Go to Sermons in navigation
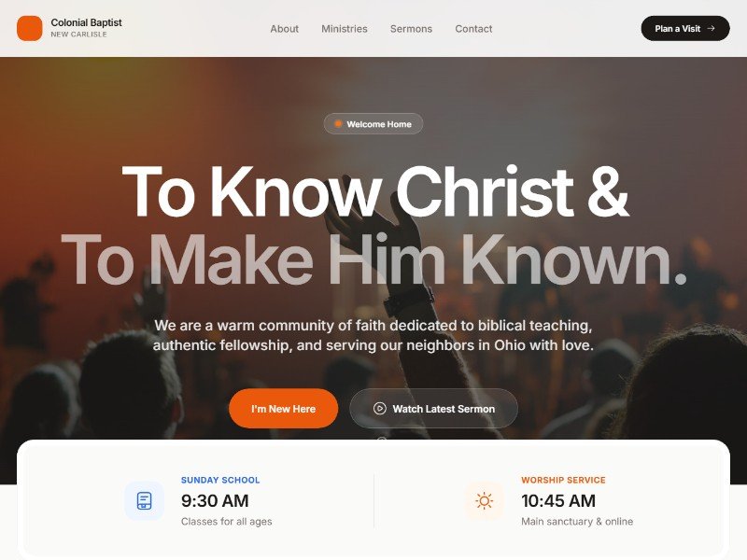The height and width of the screenshot is (560, 747). point(411,29)
